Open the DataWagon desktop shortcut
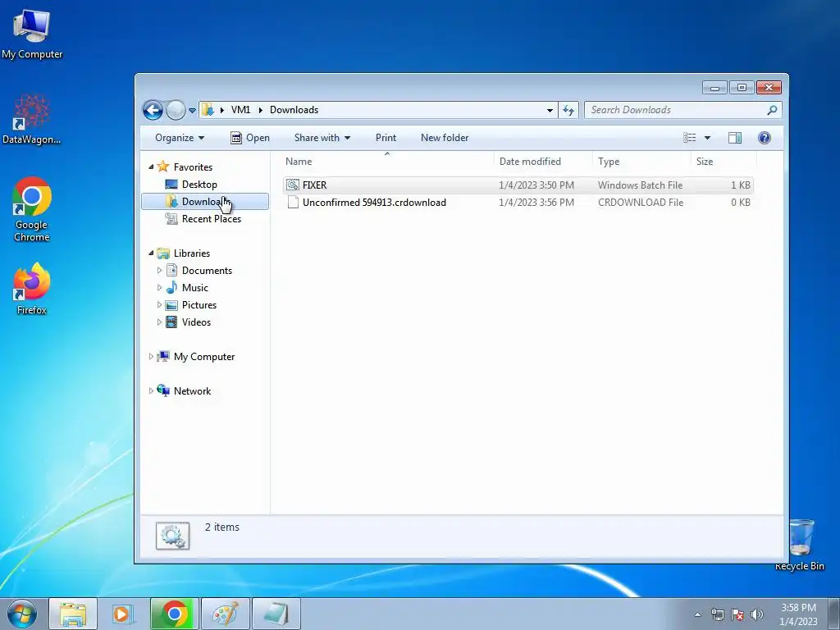This screenshot has height=630, width=840. pos(32,119)
